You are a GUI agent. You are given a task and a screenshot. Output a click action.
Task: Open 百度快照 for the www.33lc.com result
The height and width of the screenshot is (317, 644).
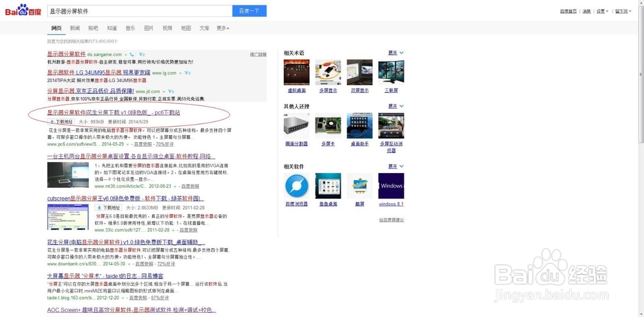click(189, 230)
